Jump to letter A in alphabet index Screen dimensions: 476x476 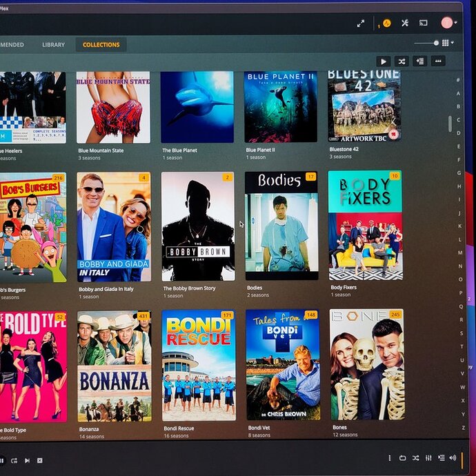pyautogui.click(x=458, y=93)
